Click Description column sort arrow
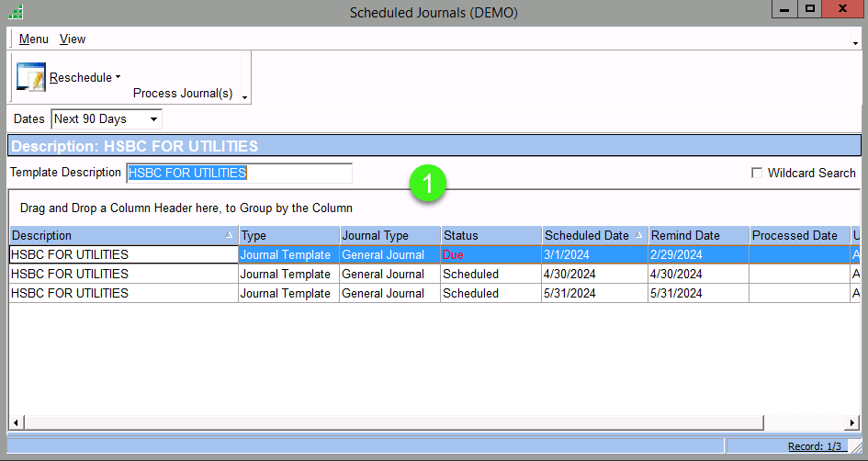 click(229, 236)
